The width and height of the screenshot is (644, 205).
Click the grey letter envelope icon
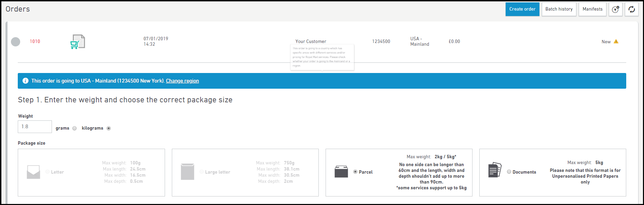(x=33, y=172)
